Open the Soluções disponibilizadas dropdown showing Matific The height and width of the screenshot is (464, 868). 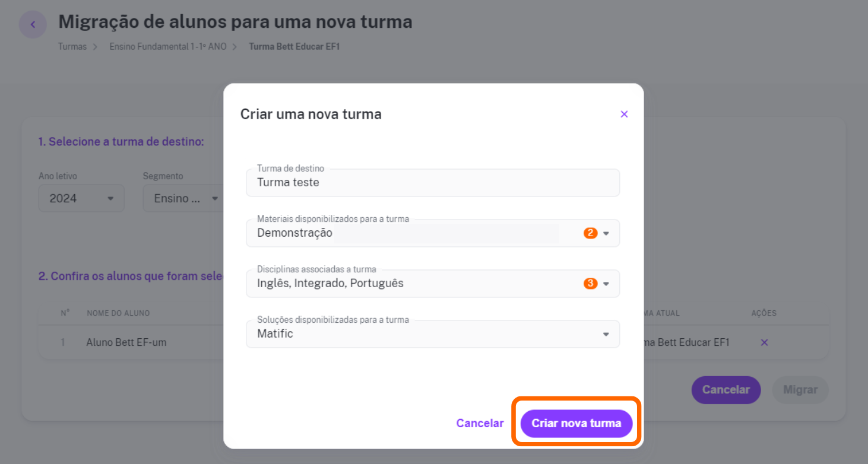(433, 334)
